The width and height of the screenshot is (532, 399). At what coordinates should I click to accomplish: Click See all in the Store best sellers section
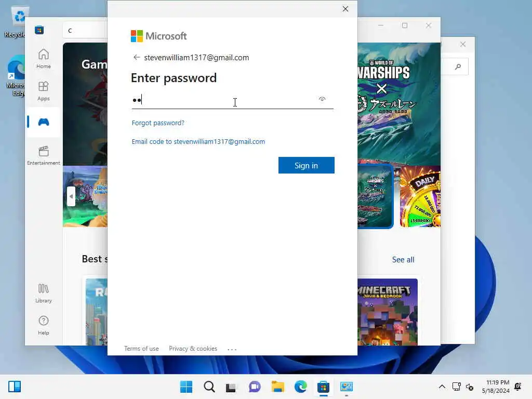[x=403, y=260]
